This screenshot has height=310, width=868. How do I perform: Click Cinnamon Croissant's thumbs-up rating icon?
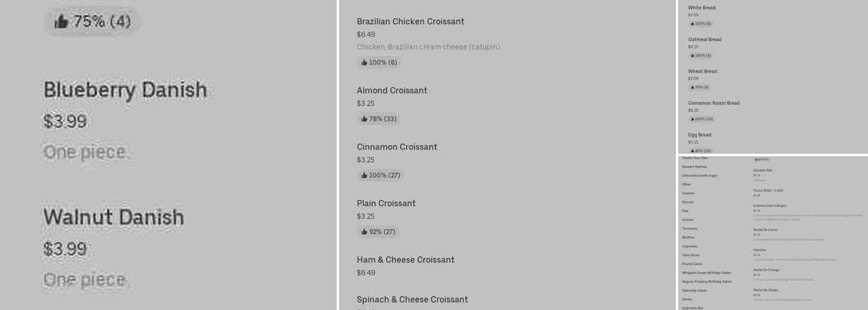365,175
